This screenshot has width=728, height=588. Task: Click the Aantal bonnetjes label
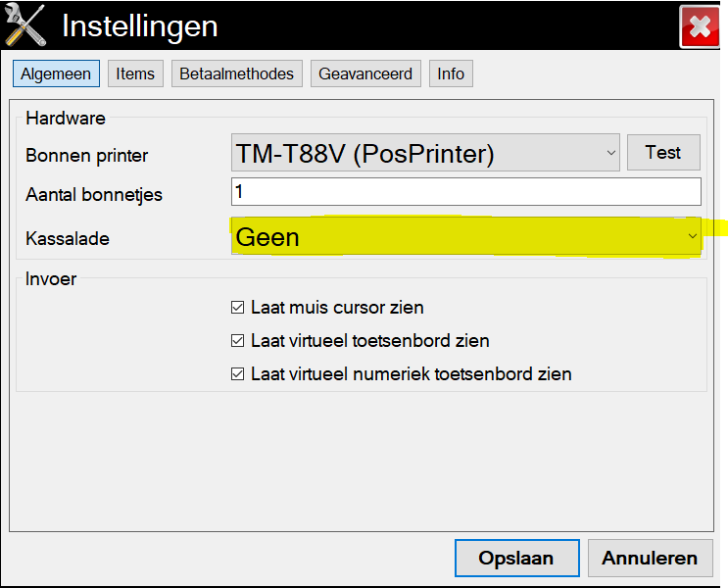coord(94,194)
